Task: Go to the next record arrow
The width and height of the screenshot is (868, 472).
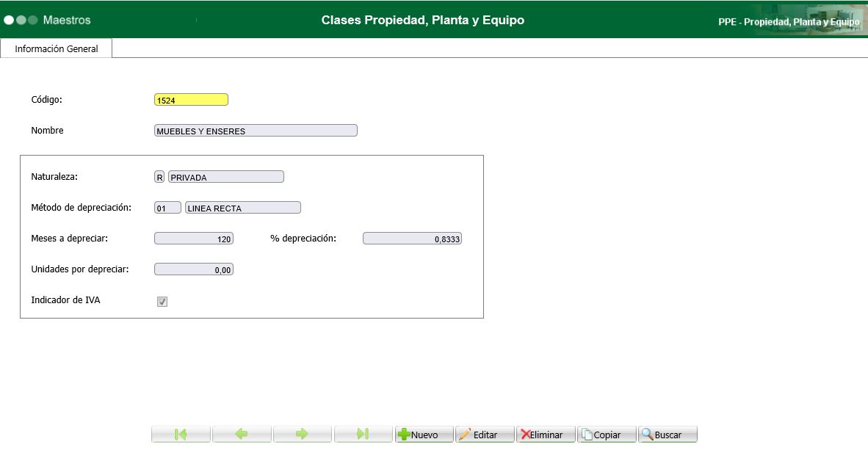Action: [x=303, y=435]
